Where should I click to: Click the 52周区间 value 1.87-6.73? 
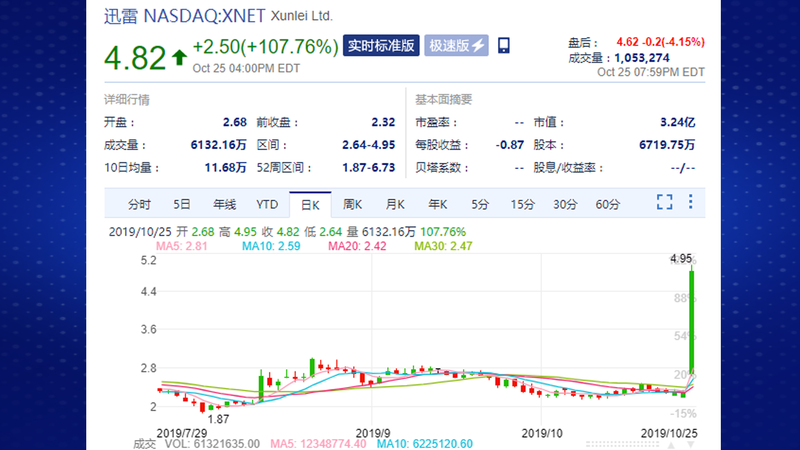[368, 168]
